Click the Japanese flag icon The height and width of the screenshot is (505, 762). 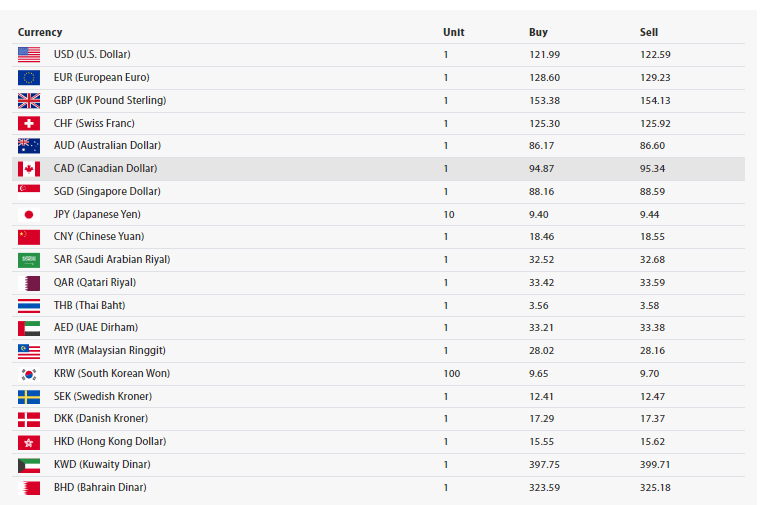(x=29, y=214)
